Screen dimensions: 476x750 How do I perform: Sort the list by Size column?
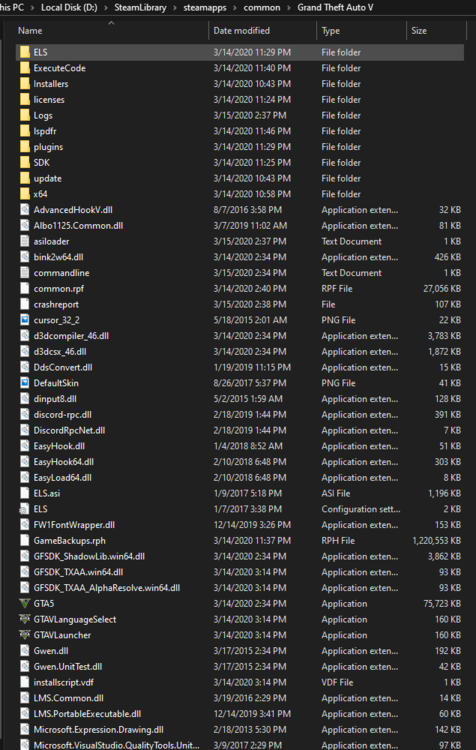coord(436,31)
